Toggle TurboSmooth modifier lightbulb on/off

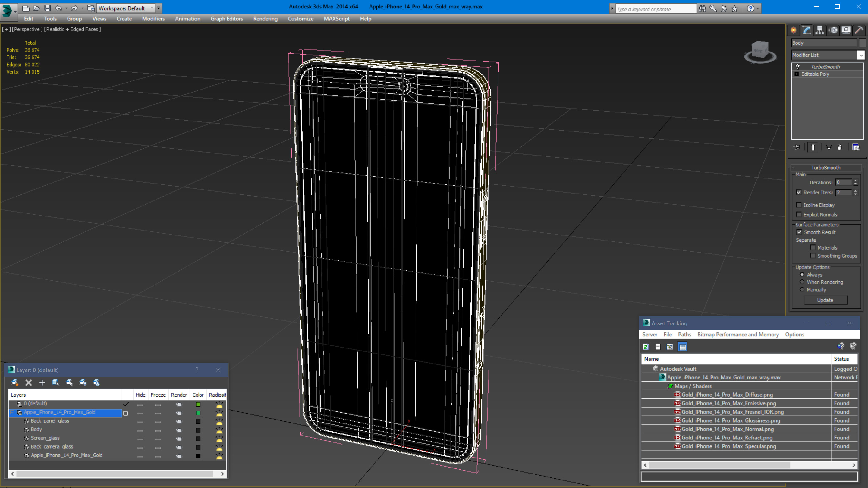pyautogui.click(x=797, y=67)
